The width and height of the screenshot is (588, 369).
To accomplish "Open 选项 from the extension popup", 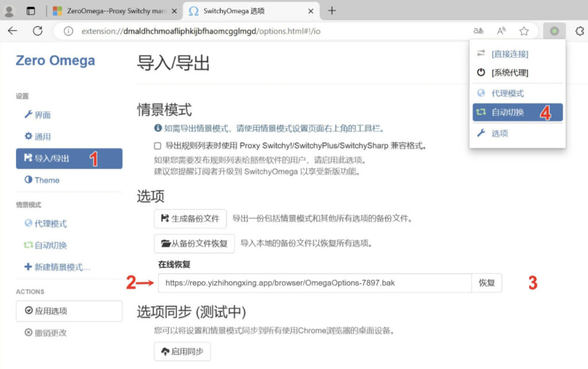I will [500, 133].
